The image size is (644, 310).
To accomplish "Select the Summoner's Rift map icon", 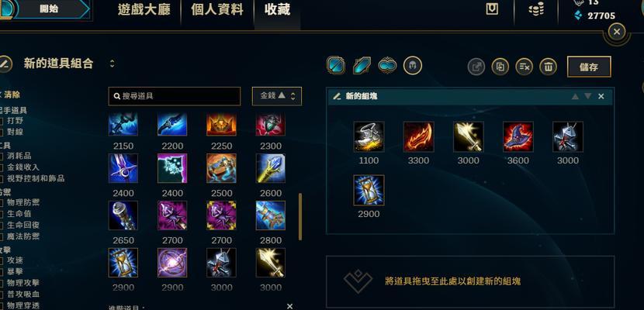I will tap(336, 65).
